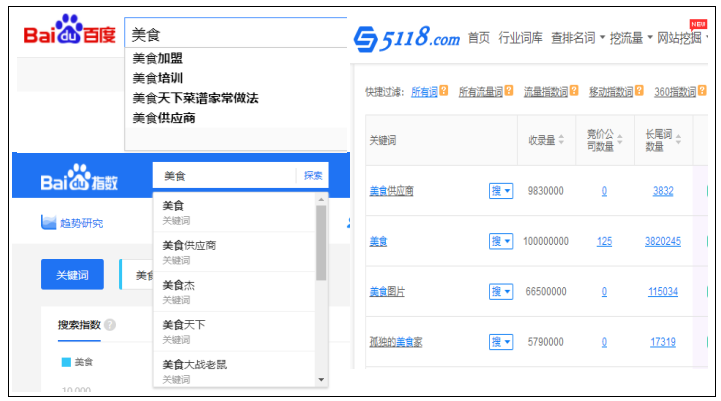Open help icon next to 360指数词
Viewport: 721px width, 401px height.
click(x=702, y=91)
